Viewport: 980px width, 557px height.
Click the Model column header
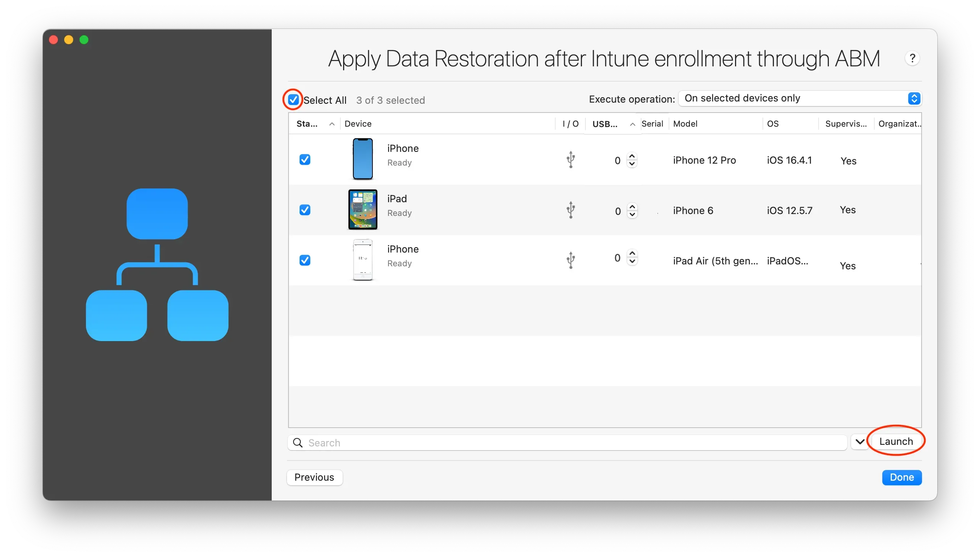pos(685,124)
